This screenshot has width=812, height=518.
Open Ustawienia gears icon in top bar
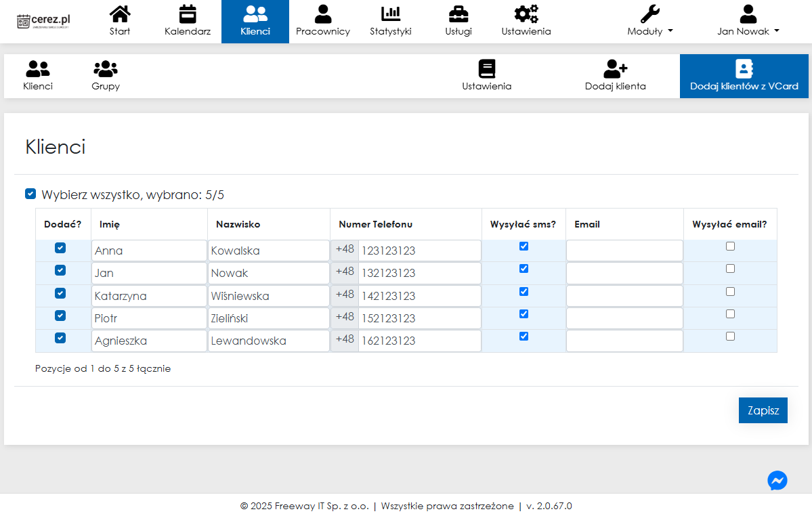point(526,14)
